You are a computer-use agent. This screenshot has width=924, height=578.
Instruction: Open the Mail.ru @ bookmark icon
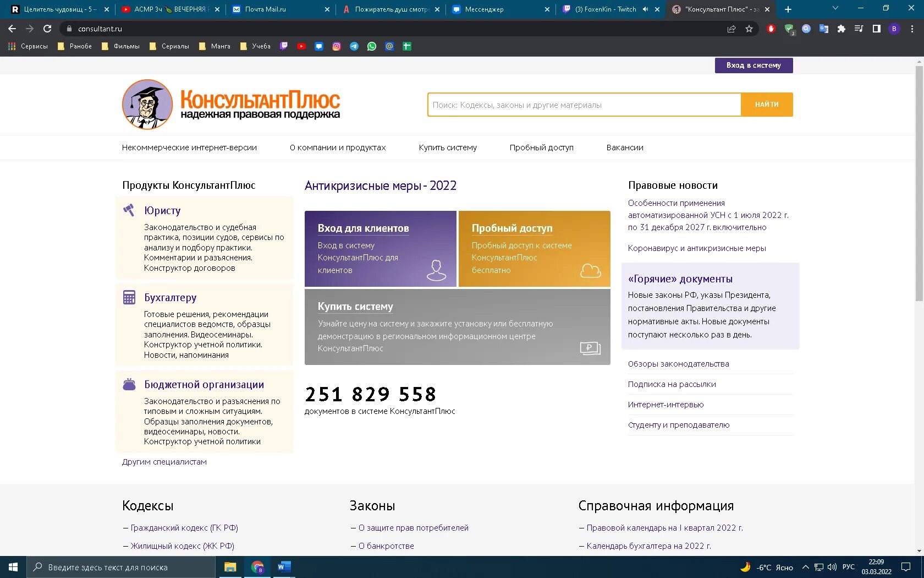389,46
